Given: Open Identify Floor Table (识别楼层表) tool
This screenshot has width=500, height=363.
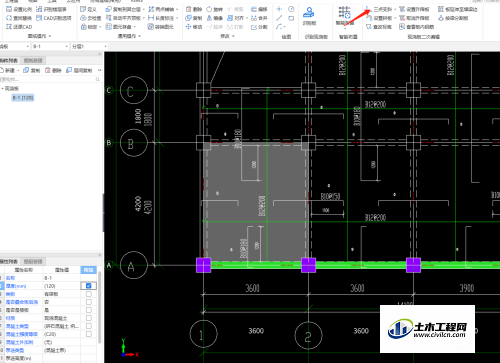Looking at the screenshot, I should 51,9.
